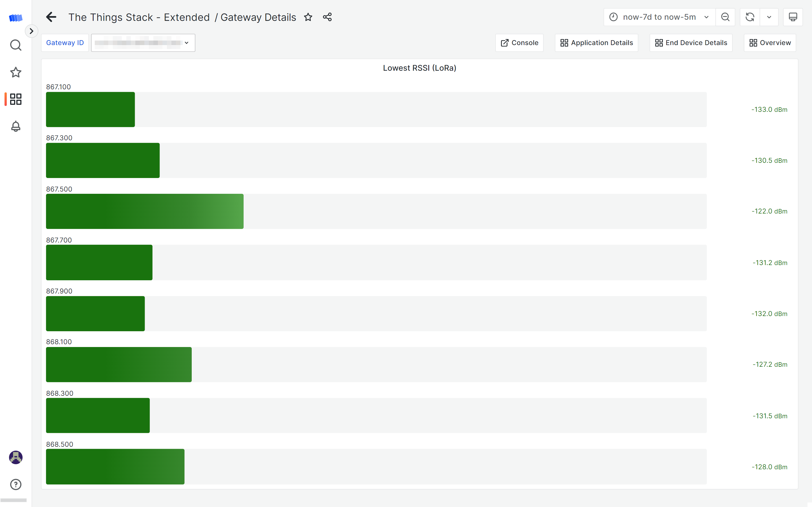Viewport: 812px width, 507px height.
Task: Open alerting bell icon in sidebar
Action: (x=16, y=126)
